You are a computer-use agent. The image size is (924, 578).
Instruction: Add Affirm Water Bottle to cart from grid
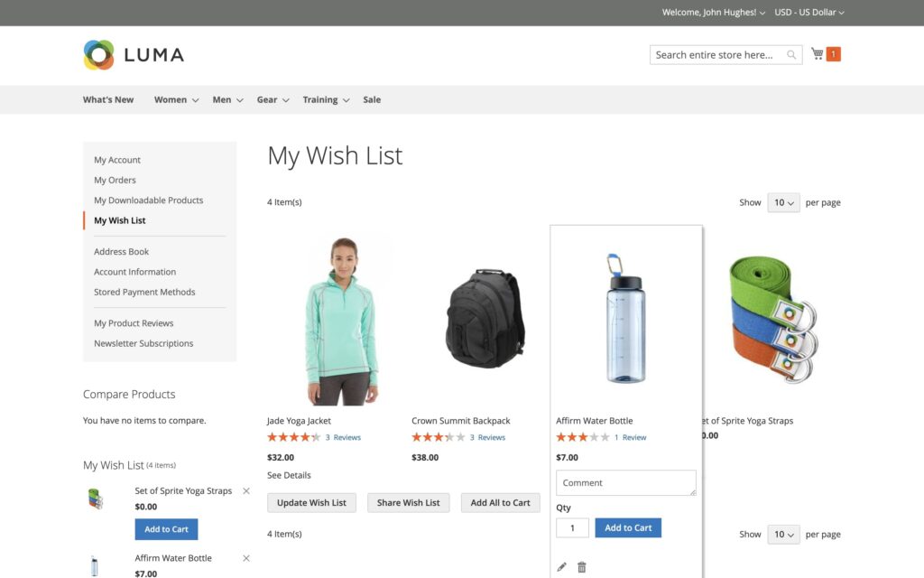pyautogui.click(x=628, y=527)
